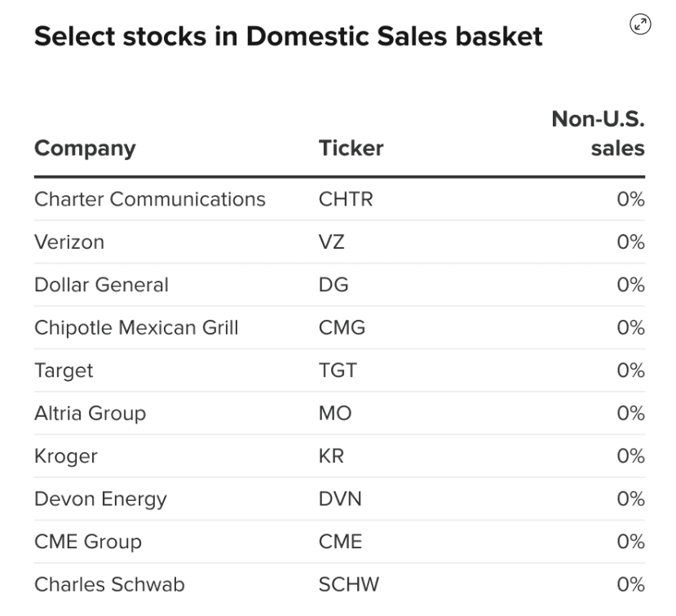
Task: Click the Non-U.S. sales column header
Action: click(x=598, y=134)
